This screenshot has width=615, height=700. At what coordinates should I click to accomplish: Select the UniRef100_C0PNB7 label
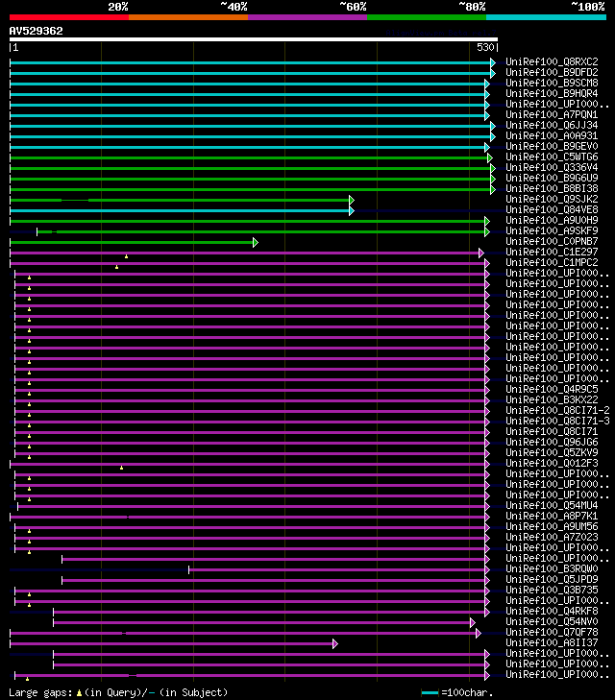pos(552,242)
